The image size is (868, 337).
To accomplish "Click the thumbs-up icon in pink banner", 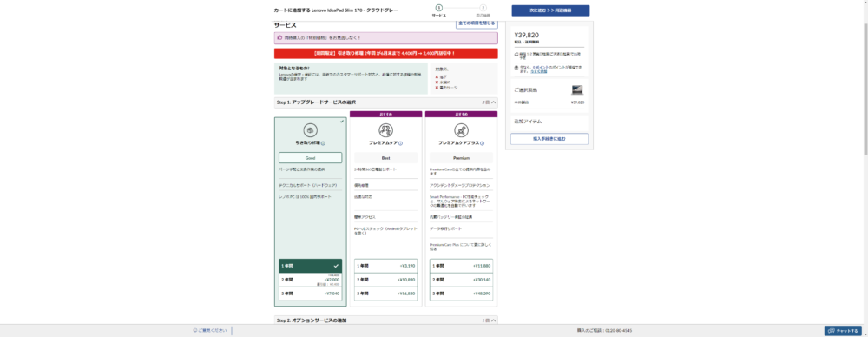I will 280,37.
